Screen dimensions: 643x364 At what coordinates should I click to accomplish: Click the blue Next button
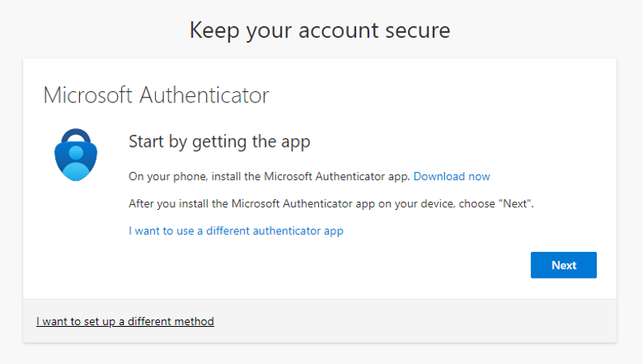point(564,266)
